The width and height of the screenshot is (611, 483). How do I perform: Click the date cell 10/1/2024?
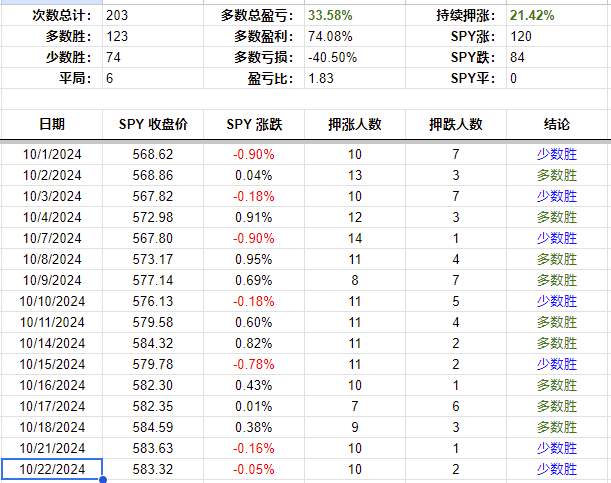coord(52,154)
